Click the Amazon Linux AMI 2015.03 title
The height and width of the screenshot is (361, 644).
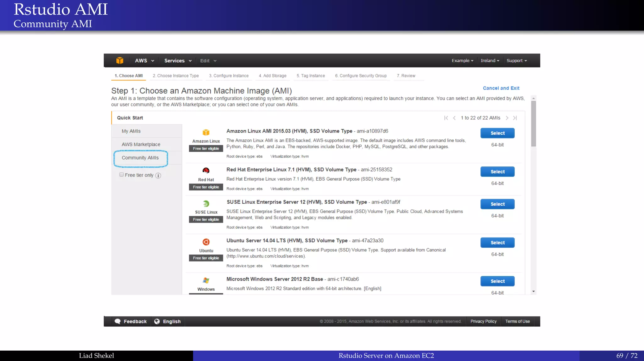(x=289, y=131)
